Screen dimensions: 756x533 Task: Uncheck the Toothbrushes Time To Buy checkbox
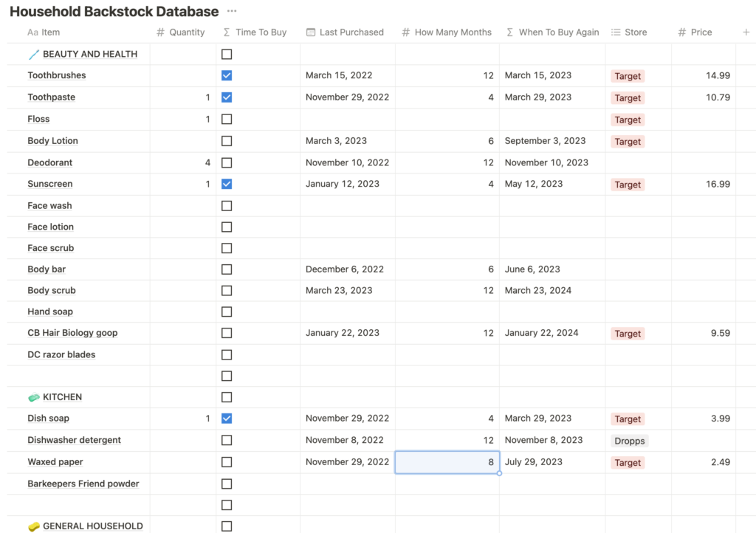point(227,75)
